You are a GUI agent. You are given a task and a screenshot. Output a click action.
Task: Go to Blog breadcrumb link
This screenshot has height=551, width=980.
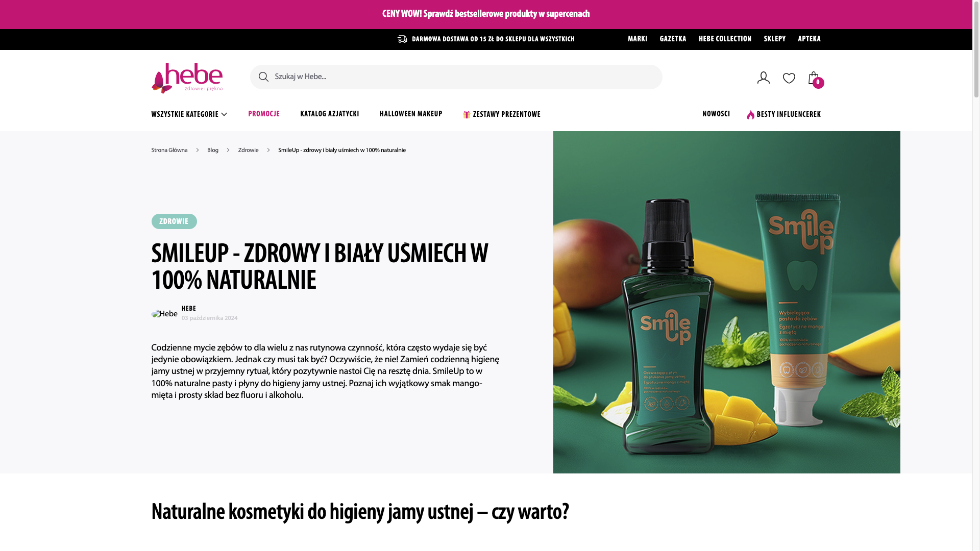213,151
